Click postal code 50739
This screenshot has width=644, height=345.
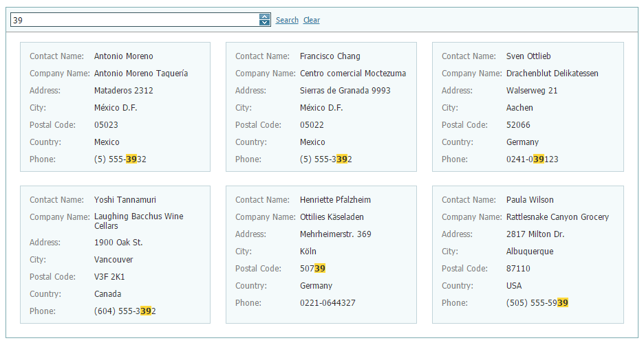(x=312, y=269)
